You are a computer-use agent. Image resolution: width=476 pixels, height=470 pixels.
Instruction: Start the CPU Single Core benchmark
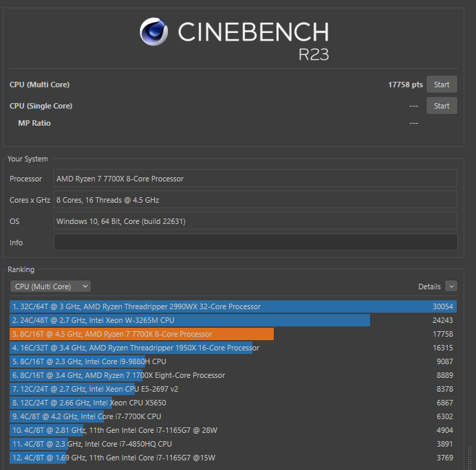pyautogui.click(x=442, y=106)
